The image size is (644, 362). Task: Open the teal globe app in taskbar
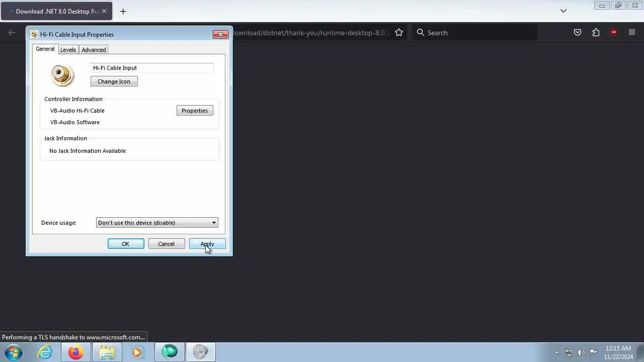click(170, 352)
